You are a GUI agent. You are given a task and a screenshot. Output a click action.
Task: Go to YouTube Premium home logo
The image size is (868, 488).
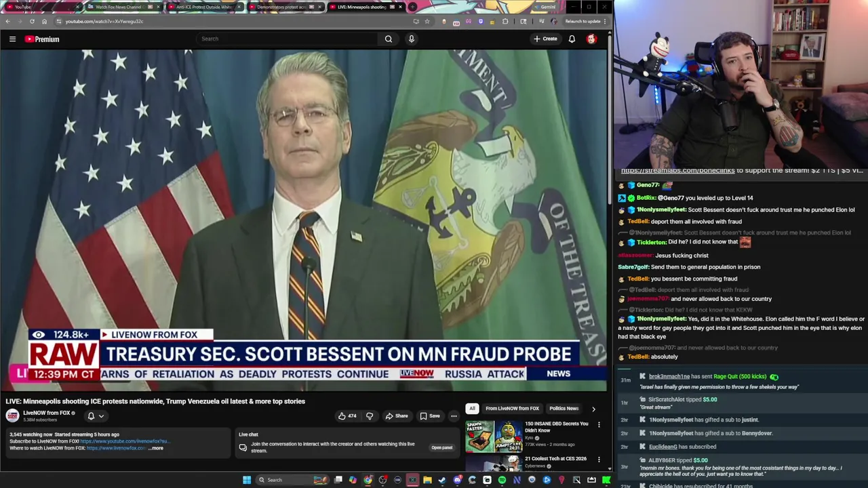pyautogui.click(x=42, y=39)
